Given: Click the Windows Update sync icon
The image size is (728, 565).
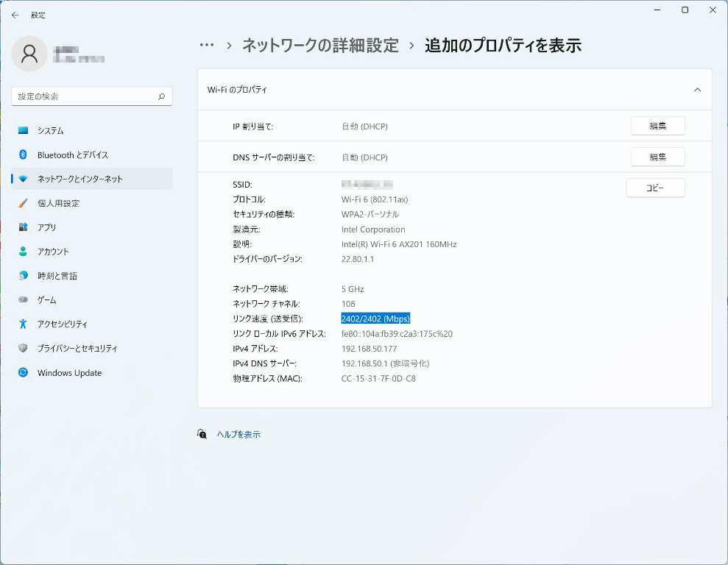Looking at the screenshot, I should point(23,373).
